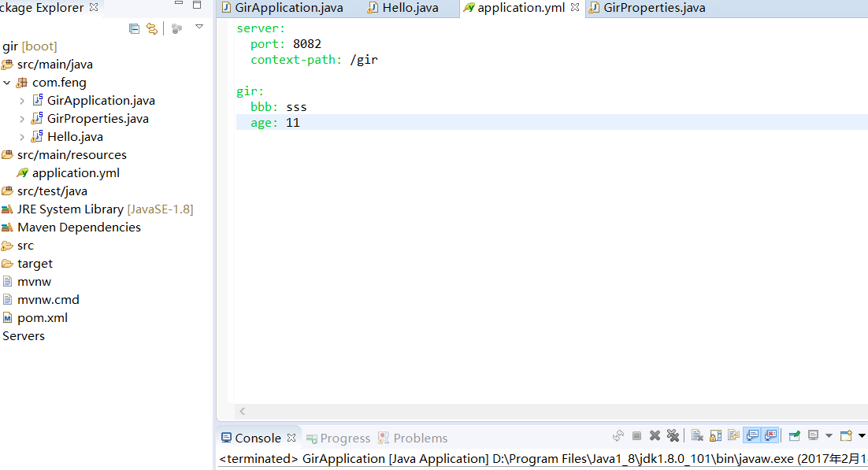Screen dimensions: 868x470
Task: Select the com.feng package
Action: coord(59,83)
